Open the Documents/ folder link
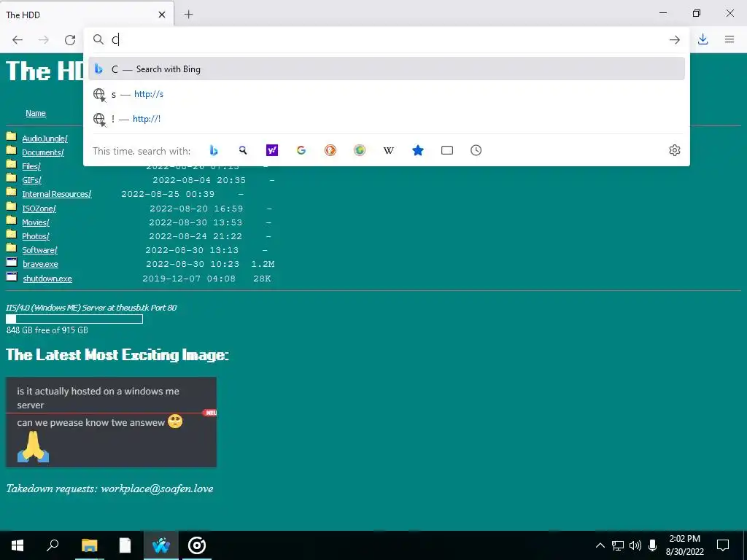 (x=43, y=152)
